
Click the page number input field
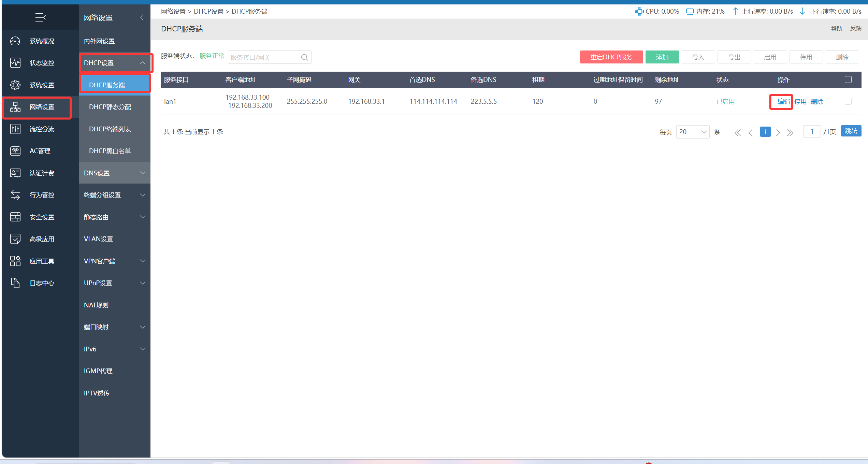[812, 132]
